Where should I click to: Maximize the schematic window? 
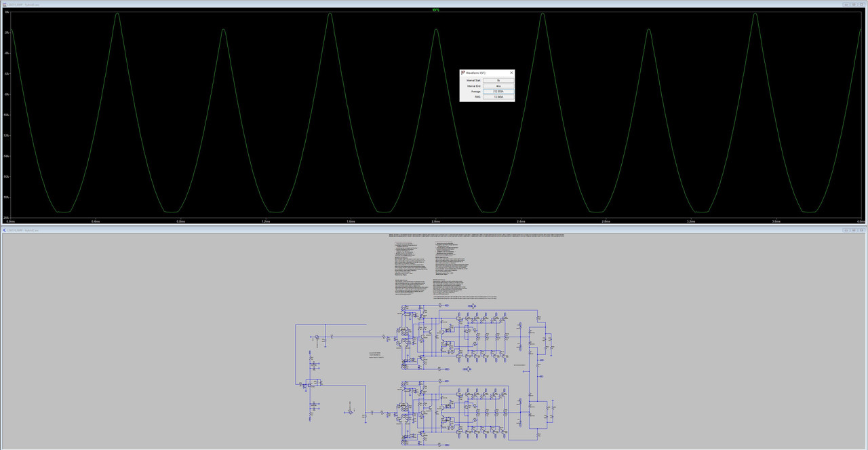[854, 230]
